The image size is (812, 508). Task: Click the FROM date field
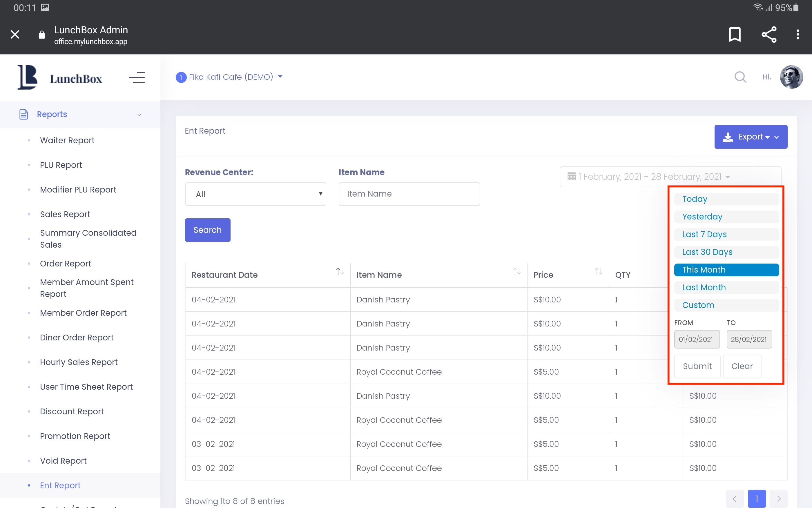696,339
